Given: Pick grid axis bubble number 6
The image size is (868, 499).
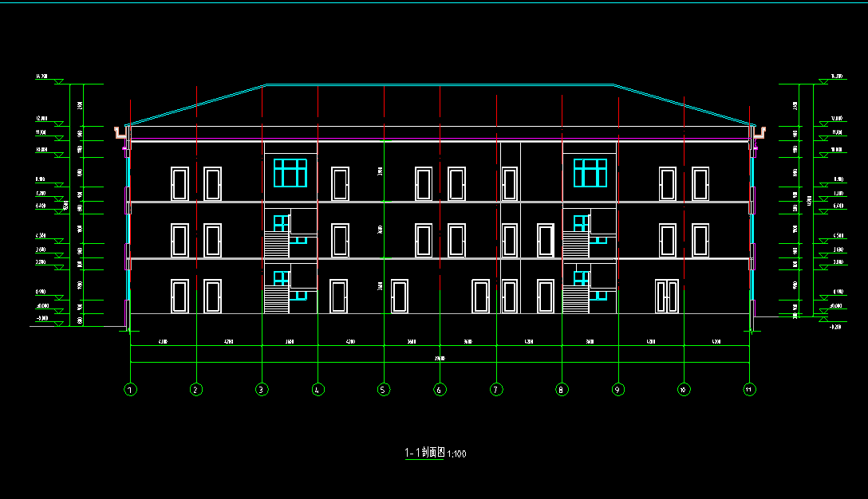Looking at the screenshot, I should point(440,390).
